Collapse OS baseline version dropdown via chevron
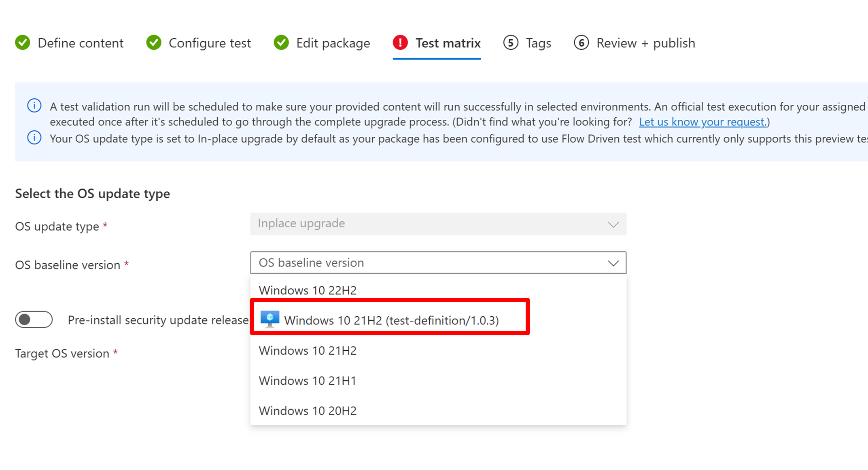Image resolution: width=868 pixels, height=470 pixels. click(613, 263)
